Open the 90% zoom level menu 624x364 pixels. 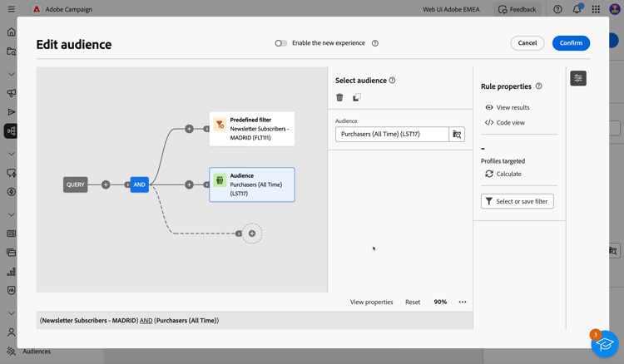point(440,302)
